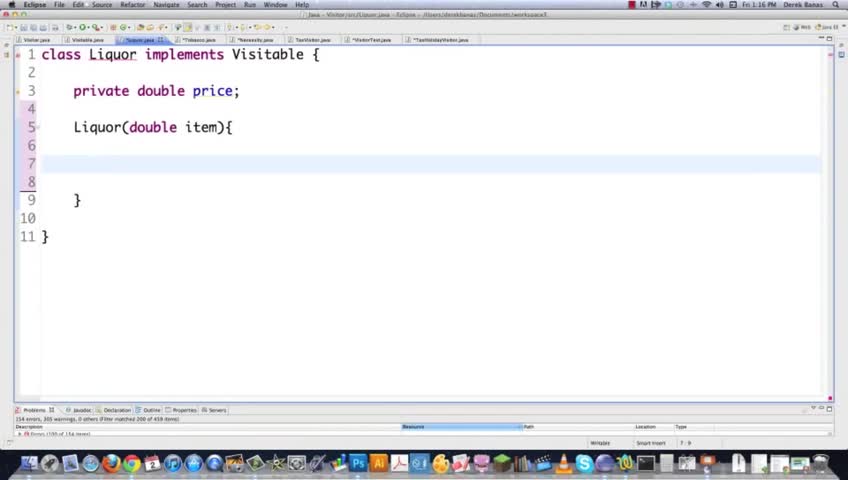Click the New file toolbar icon

pyautogui.click(x=10, y=27)
